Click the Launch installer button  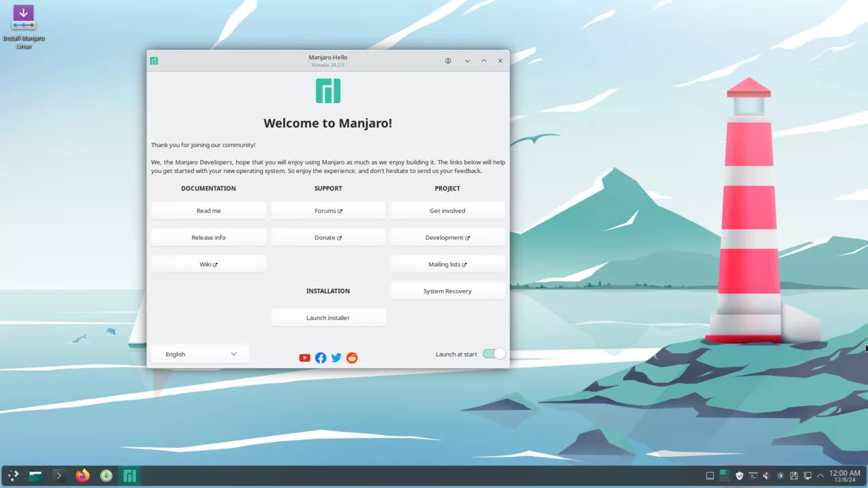click(x=328, y=318)
